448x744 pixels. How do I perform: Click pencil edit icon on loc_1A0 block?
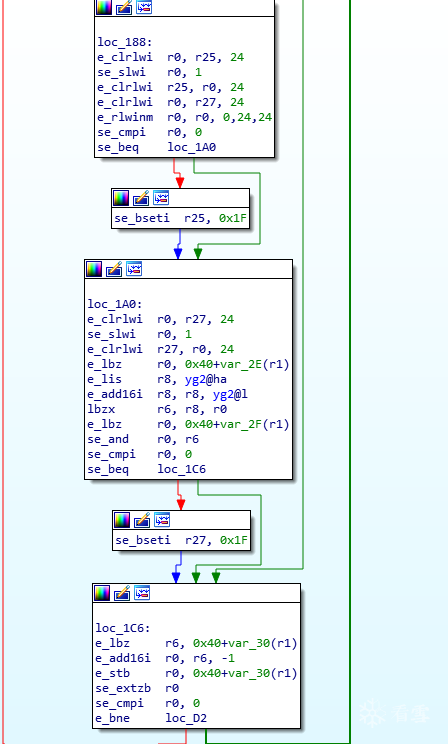(114, 269)
